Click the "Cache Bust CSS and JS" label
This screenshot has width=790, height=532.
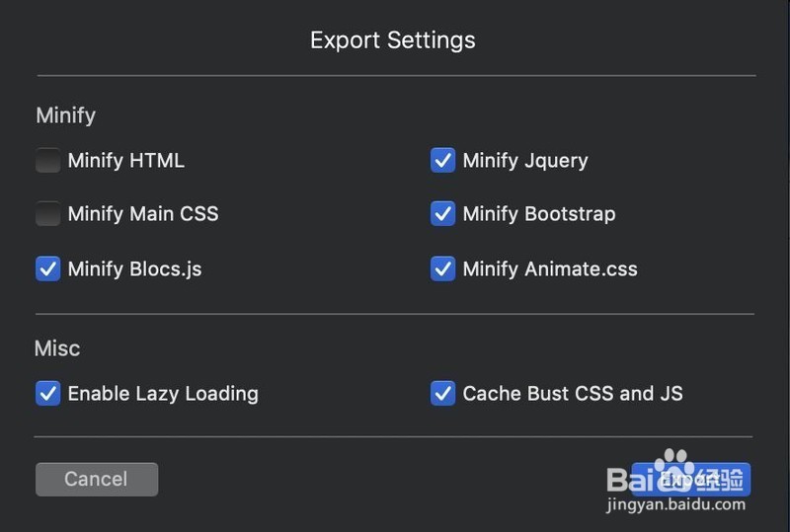(x=573, y=393)
